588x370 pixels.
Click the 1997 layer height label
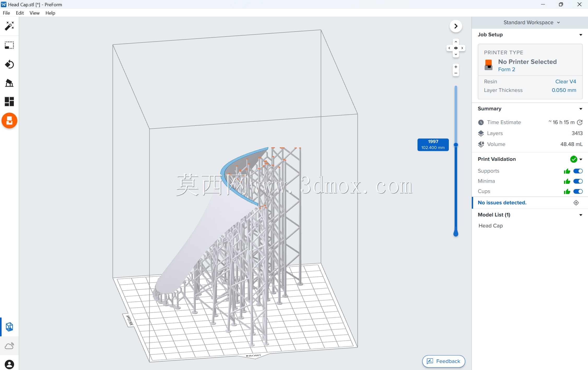(433, 145)
